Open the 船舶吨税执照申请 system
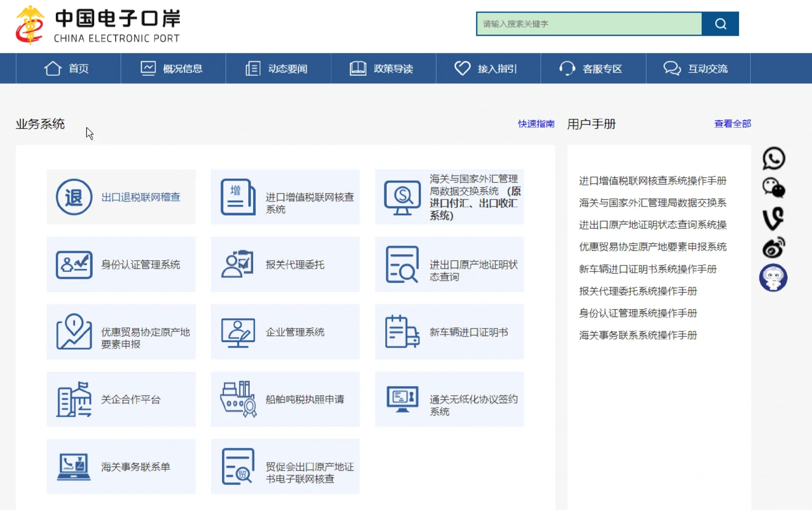 pyautogui.click(x=285, y=399)
